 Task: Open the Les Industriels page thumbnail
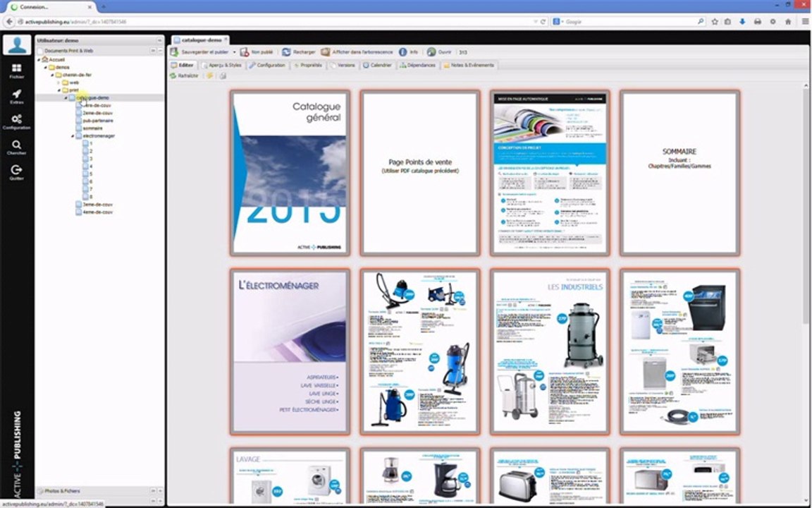[550, 351]
